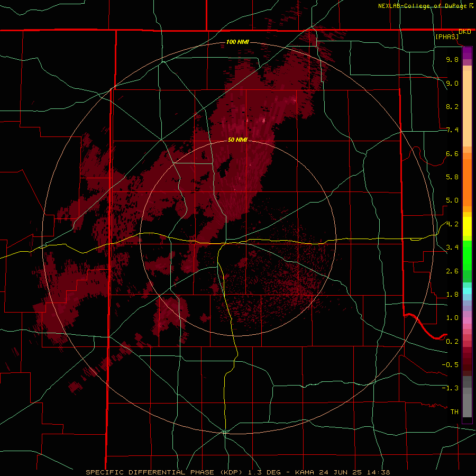476x476 pixels.
Task: Click the -1.3 legend value
Action: 450,388
